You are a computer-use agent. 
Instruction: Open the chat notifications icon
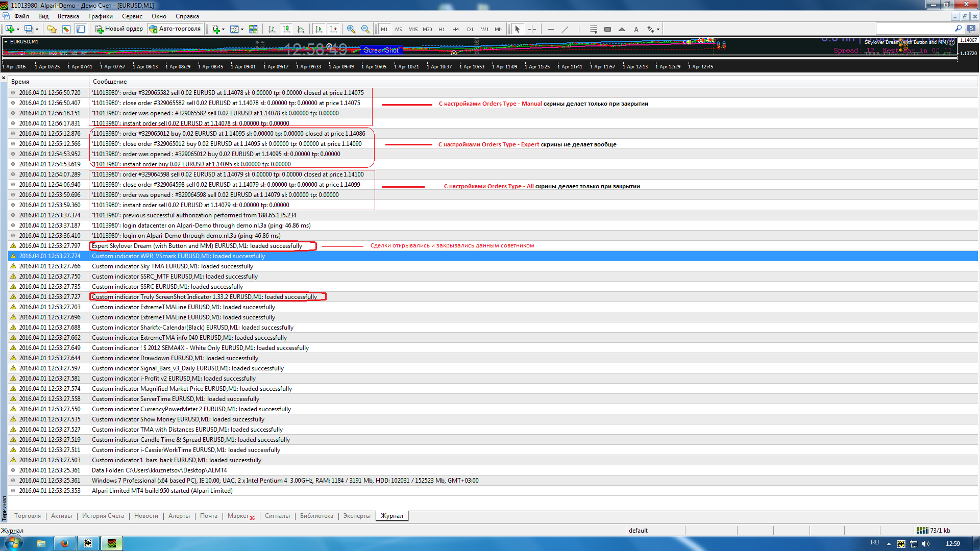point(971,29)
